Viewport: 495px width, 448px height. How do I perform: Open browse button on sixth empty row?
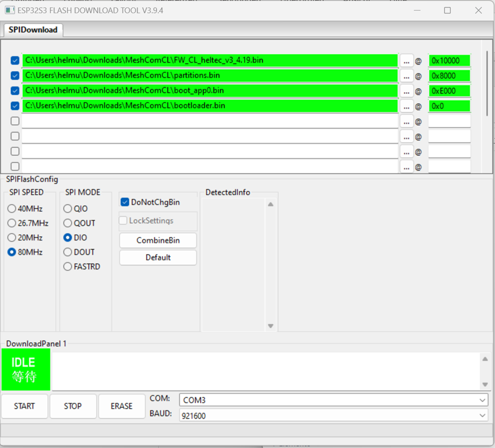pos(406,136)
